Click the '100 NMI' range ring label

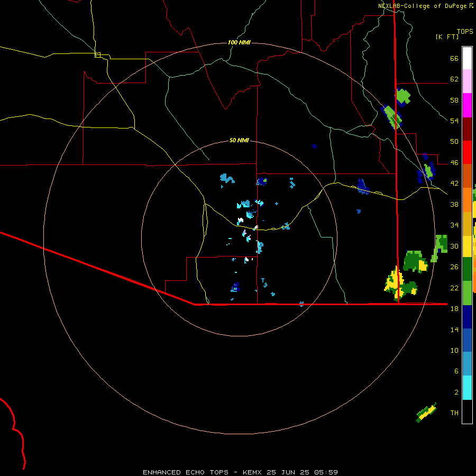pyautogui.click(x=239, y=42)
